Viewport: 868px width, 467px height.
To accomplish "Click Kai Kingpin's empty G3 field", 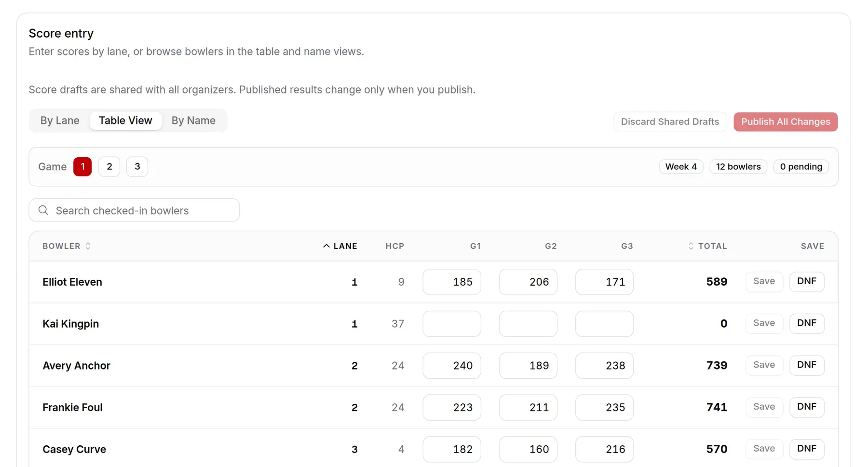I will tap(604, 324).
